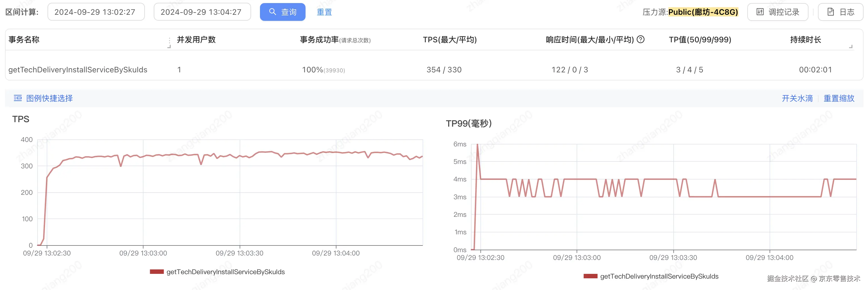Image resolution: width=868 pixels, height=290 pixels.
Task: Click the red TPS legend color swatch
Action: click(157, 272)
